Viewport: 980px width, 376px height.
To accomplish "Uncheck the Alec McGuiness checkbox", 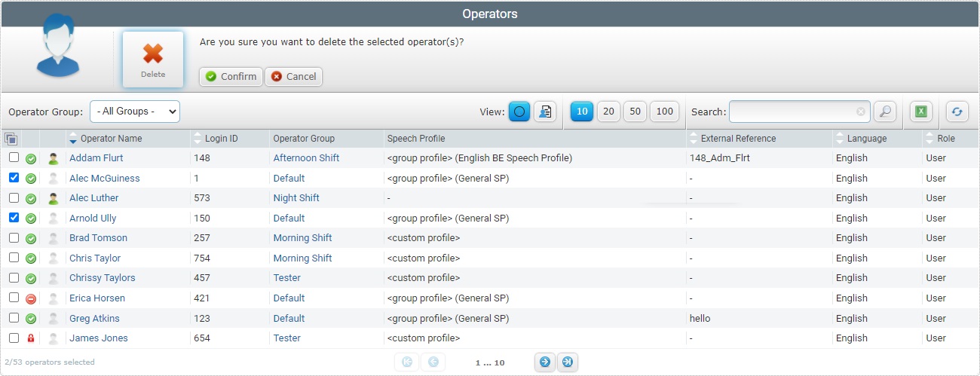I will tap(14, 178).
